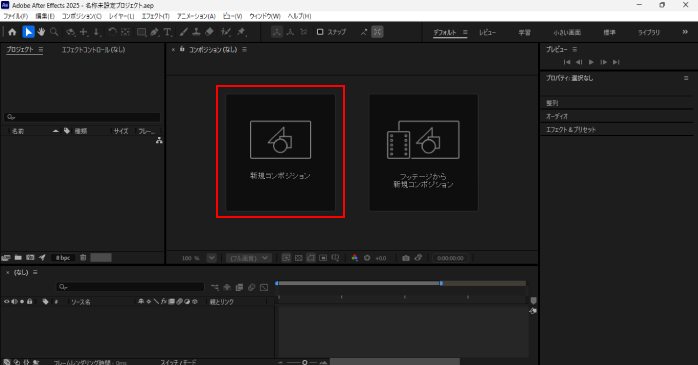698x365 pixels.
Task: Click the graph editor icon in timeline
Action: (264, 288)
